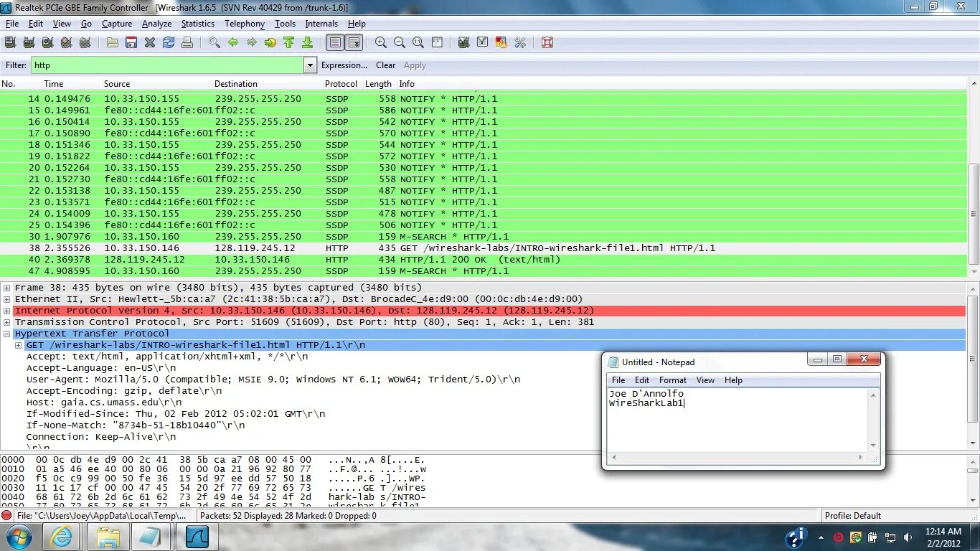Start a new live capture
This screenshot has width=980, height=551.
pyautogui.click(x=47, y=42)
